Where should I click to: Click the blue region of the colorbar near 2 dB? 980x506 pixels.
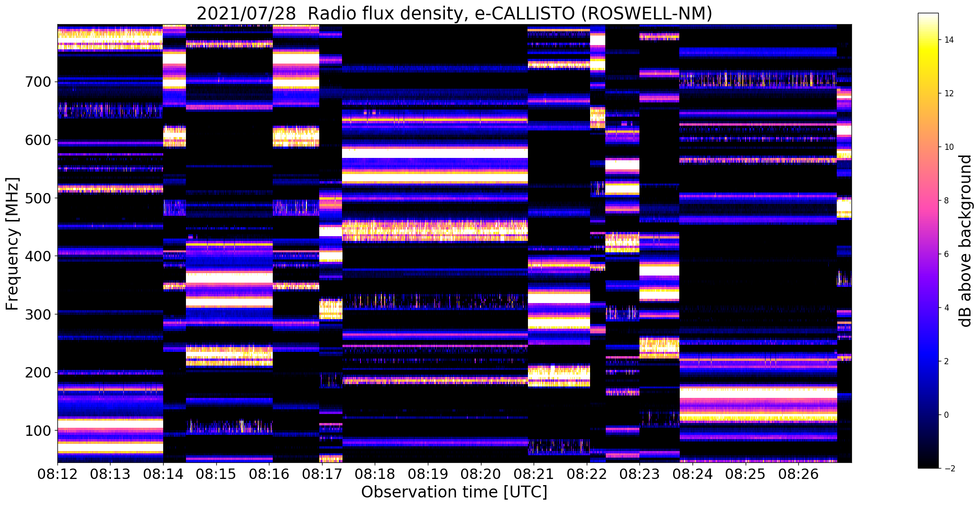point(928,361)
